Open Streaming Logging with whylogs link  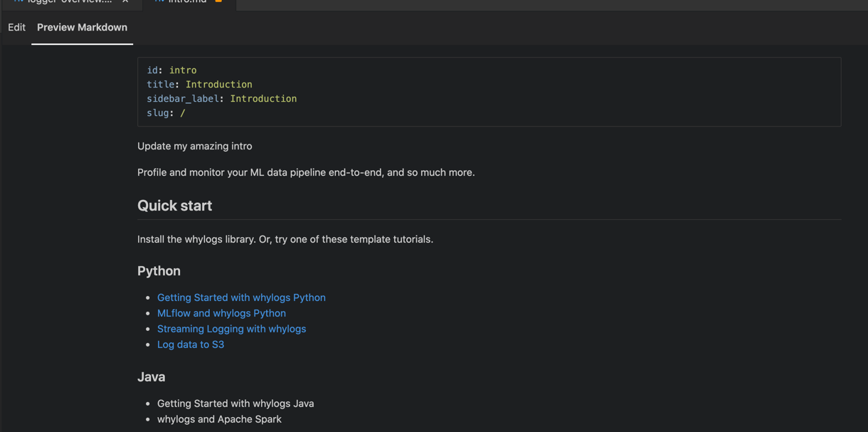click(231, 329)
